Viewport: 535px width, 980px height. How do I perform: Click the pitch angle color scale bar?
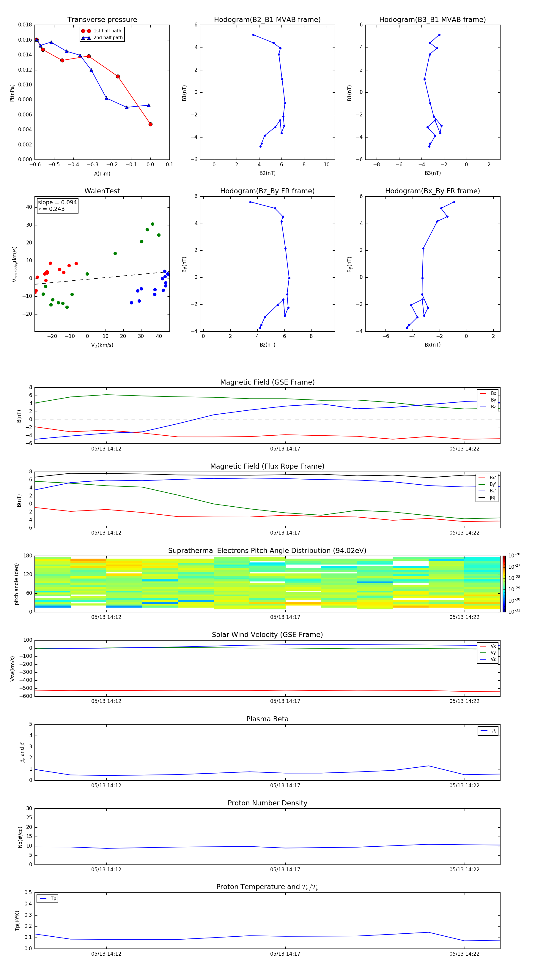pos(504,584)
